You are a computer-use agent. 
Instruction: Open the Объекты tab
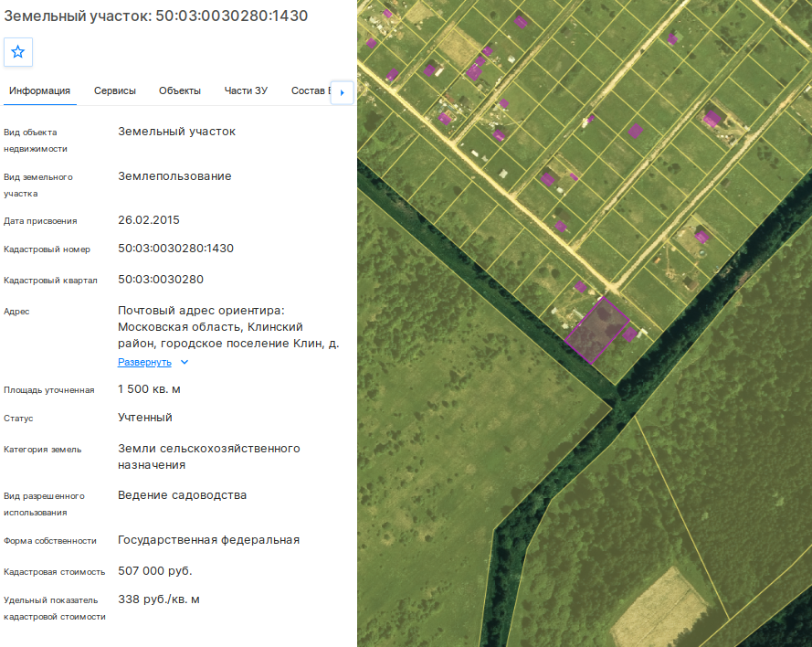point(180,90)
